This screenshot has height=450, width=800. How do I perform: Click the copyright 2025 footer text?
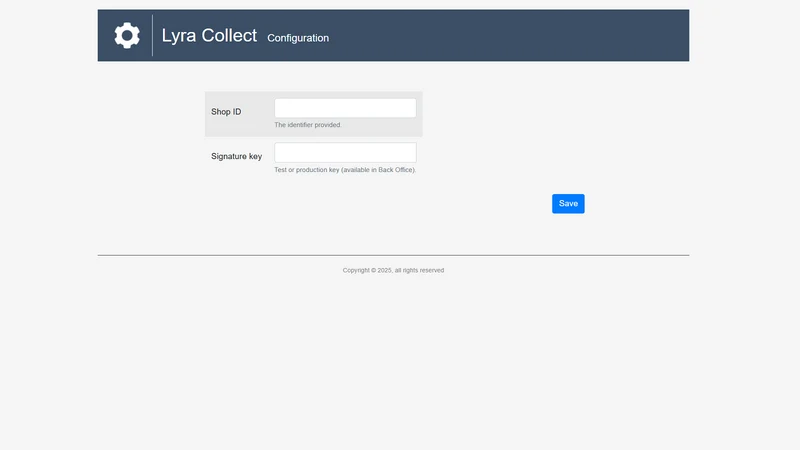393,270
